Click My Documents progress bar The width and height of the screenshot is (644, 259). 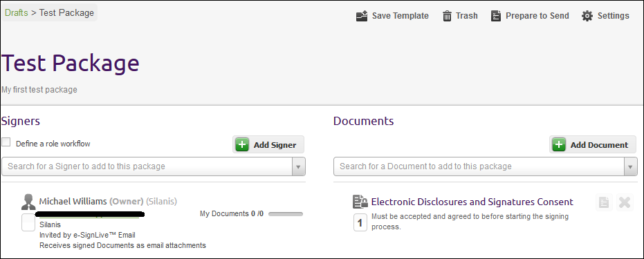[286, 214]
